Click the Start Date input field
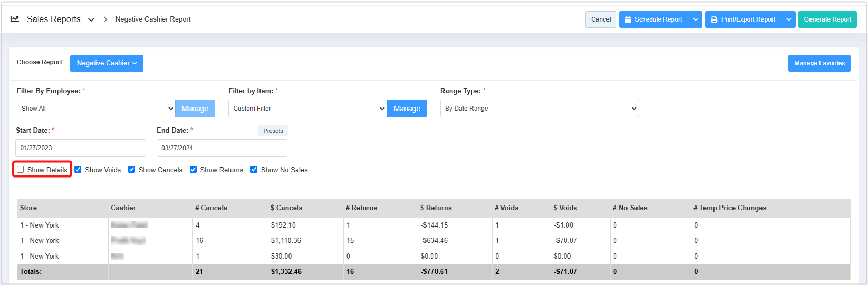This screenshot has height=285, width=868. pos(81,148)
